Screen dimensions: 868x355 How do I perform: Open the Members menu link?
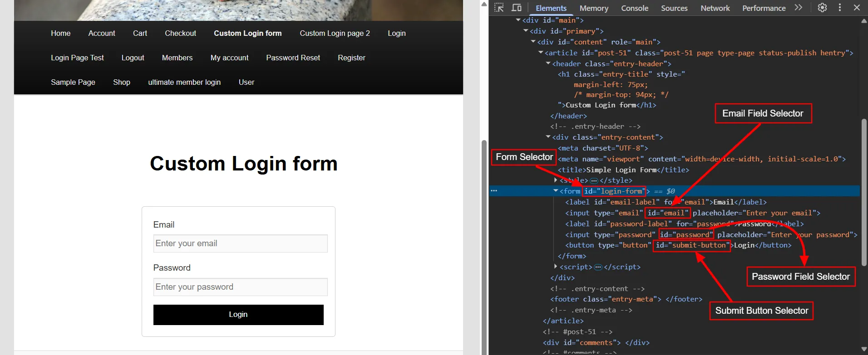(x=177, y=58)
